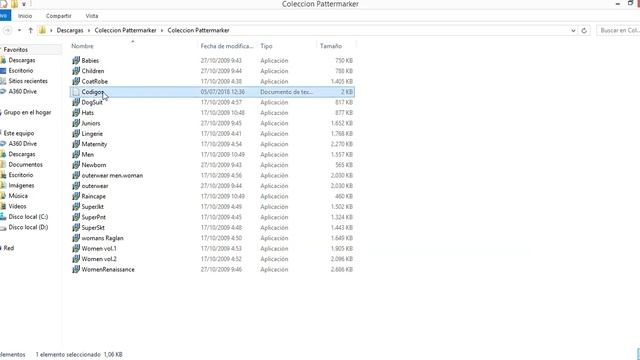Select the outerwear men.woman file icon
The width and height of the screenshot is (640, 360).
coord(76,176)
